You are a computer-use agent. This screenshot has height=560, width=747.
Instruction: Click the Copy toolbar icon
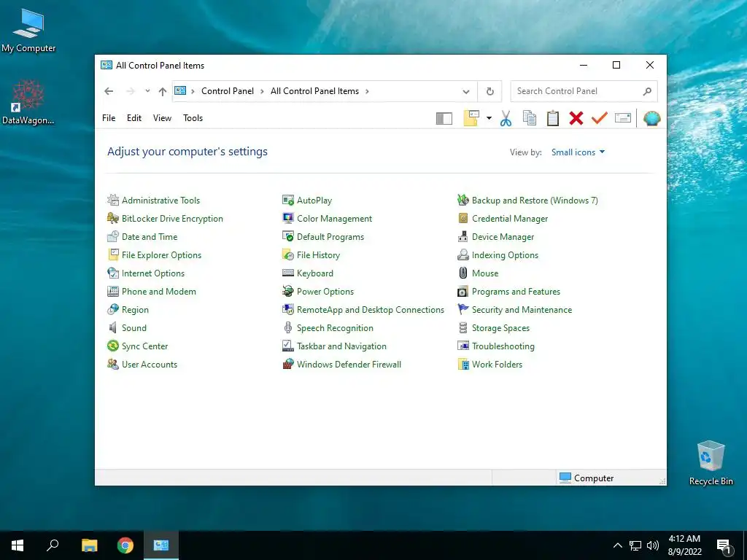point(530,118)
